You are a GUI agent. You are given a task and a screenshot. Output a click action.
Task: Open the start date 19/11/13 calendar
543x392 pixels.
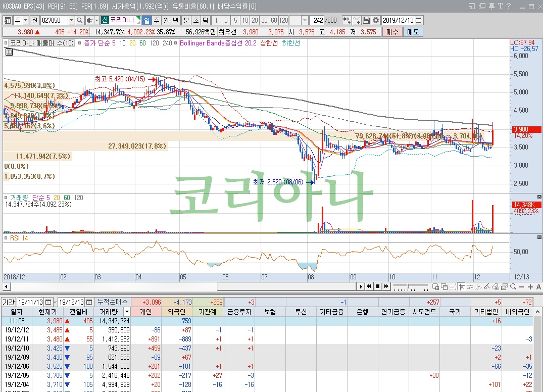(x=48, y=302)
